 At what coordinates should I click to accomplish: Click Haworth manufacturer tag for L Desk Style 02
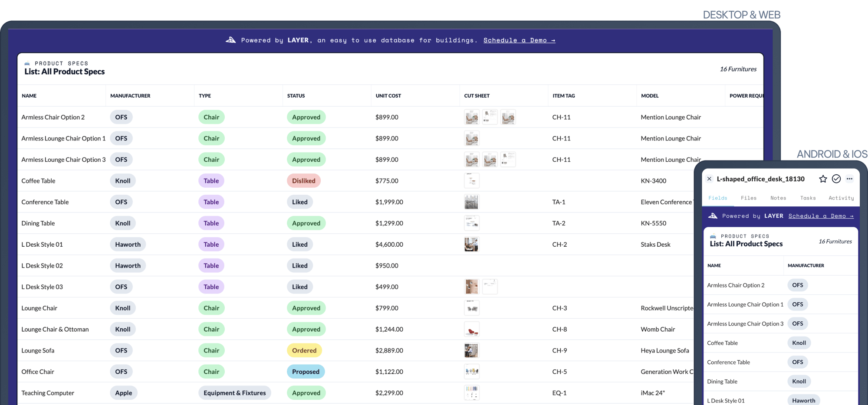point(128,265)
